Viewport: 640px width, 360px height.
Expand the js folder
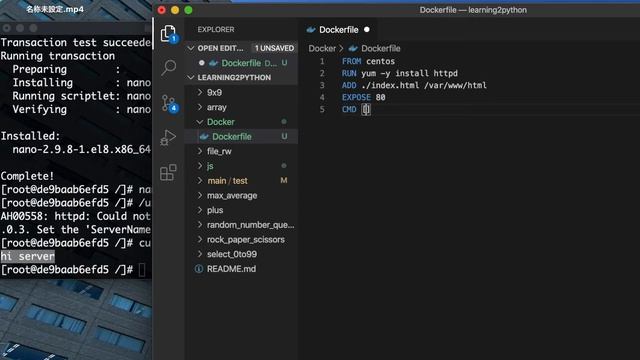[x=200, y=166]
